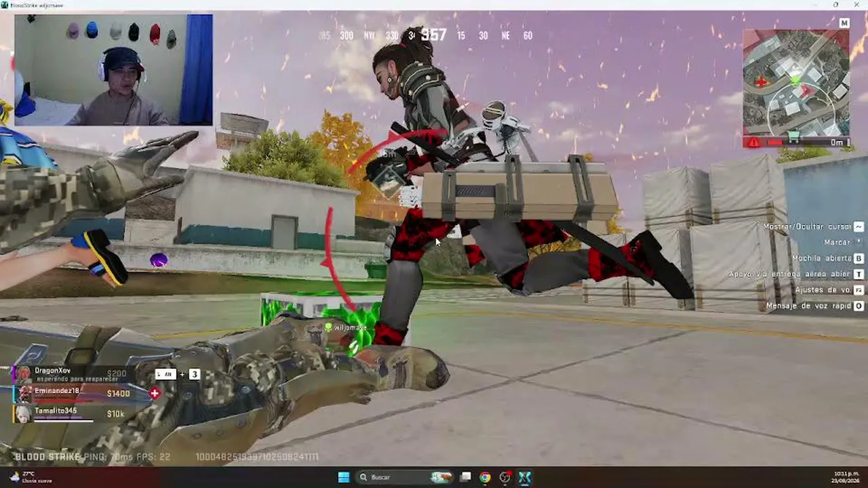Open Ajustes de voz voice settings
This screenshot has height=488, width=868.
pyautogui.click(x=823, y=290)
